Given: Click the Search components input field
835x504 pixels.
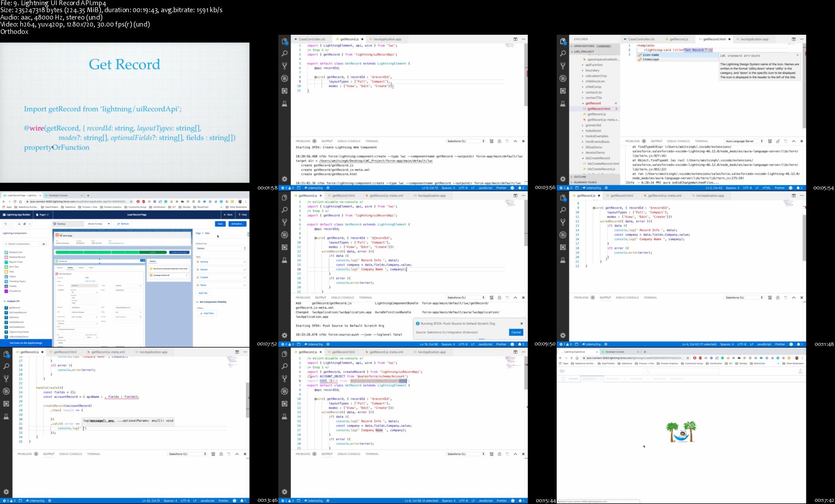Looking at the screenshot, I should pyautogui.click(x=22, y=244).
